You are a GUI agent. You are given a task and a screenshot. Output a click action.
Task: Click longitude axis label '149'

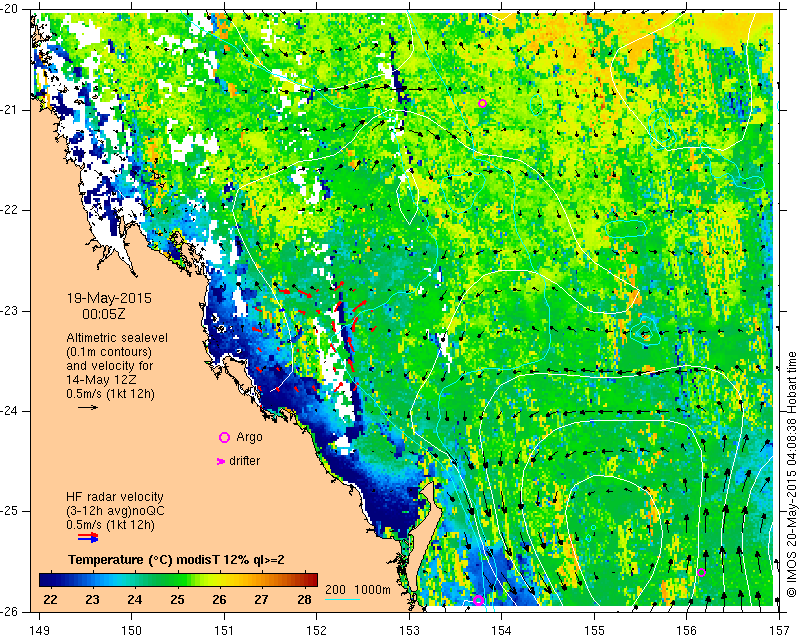39,631
